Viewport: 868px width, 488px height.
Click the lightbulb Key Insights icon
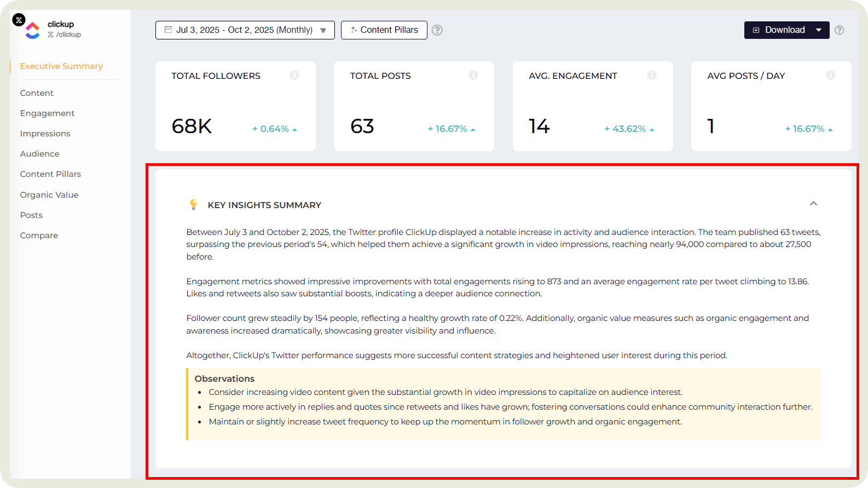click(193, 205)
